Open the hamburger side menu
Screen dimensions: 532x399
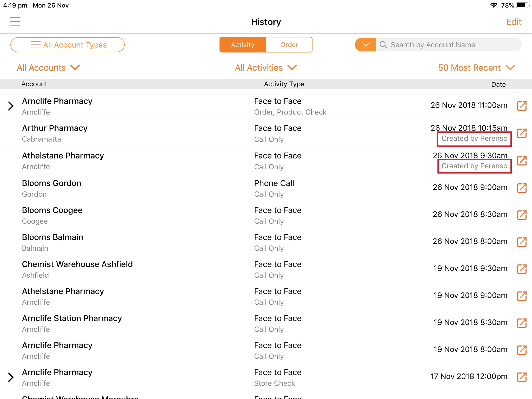tap(15, 22)
